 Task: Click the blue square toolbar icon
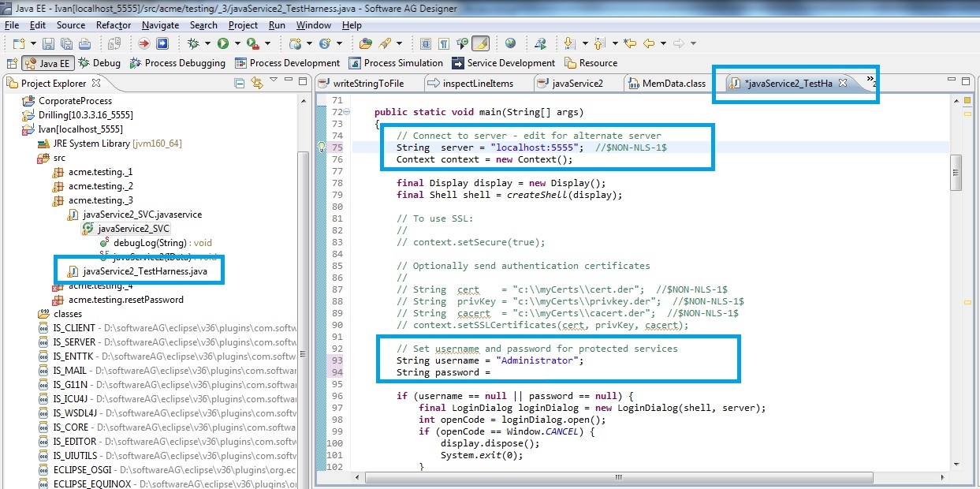162,43
